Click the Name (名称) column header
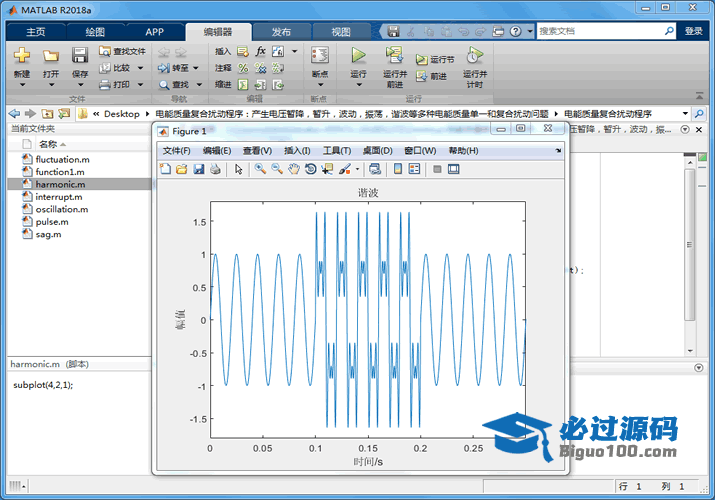The image size is (715, 500). (x=48, y=144)
